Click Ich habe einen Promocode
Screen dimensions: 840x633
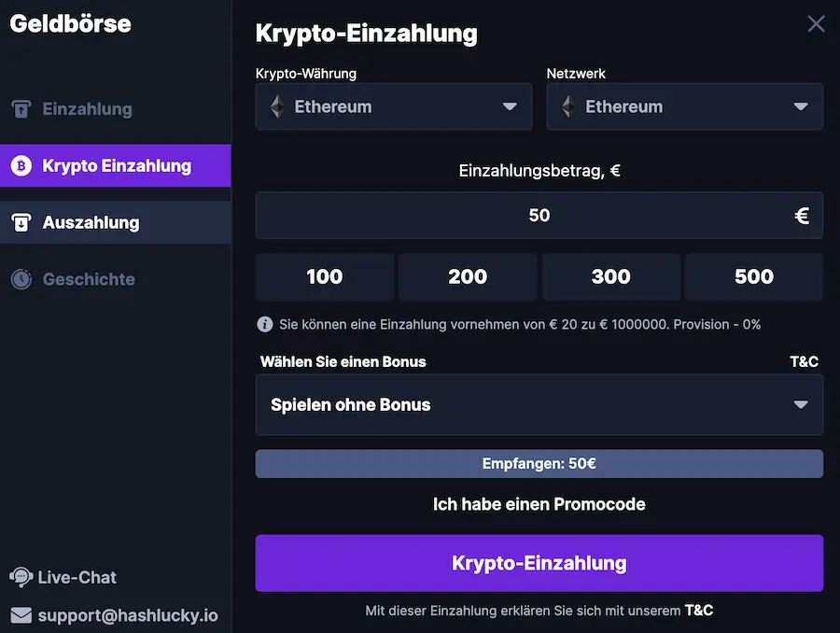(539, 504)
